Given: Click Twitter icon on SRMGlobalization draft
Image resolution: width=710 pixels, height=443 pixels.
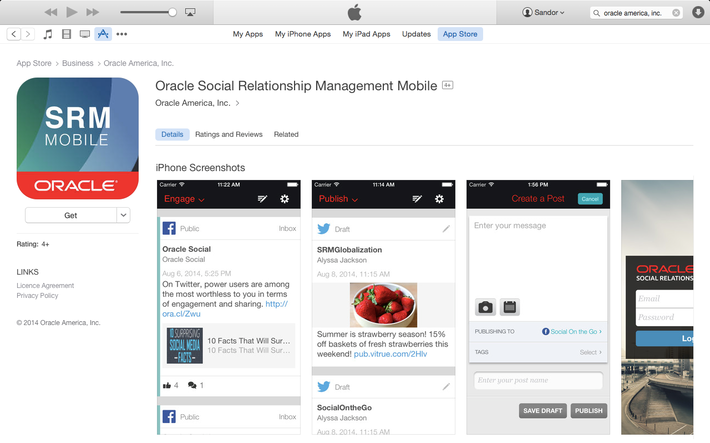Looking at the screenshot, I should pos(324,229).
